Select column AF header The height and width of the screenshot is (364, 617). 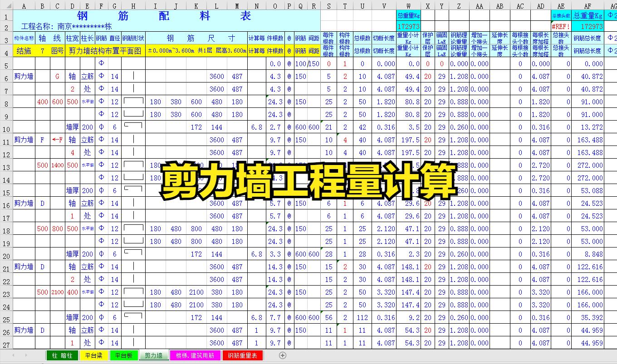pyautogui.click(x=588, y=6)
